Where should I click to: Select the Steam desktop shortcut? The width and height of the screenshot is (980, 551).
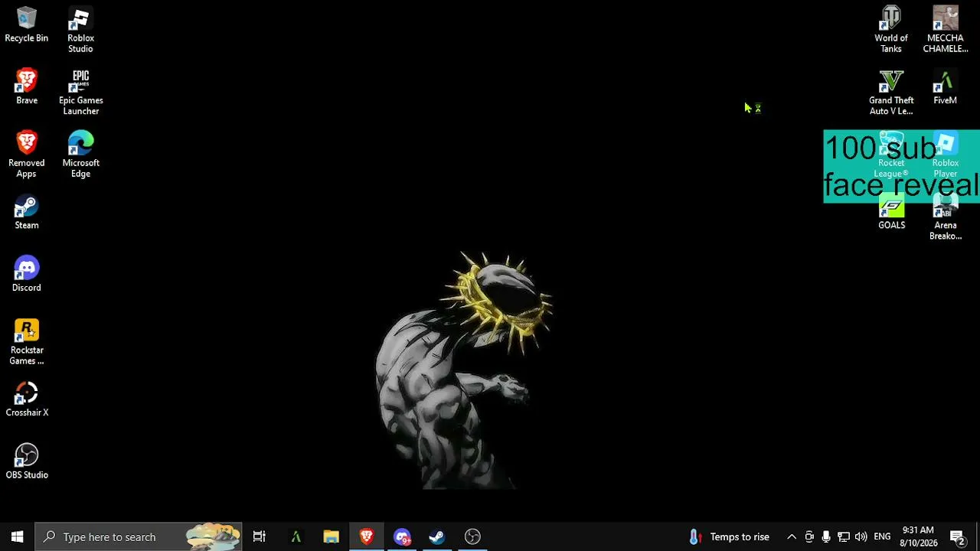point(27,213)
